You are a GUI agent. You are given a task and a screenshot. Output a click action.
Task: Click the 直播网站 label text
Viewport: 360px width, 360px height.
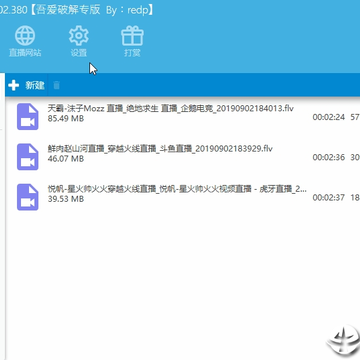point(25,53)
